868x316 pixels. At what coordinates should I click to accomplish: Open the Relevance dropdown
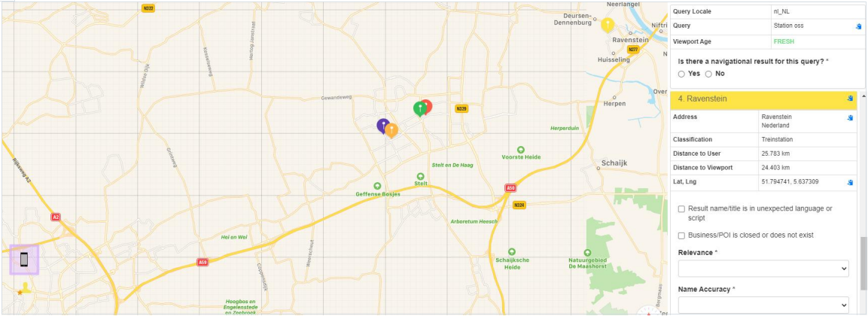click(763, 269)
